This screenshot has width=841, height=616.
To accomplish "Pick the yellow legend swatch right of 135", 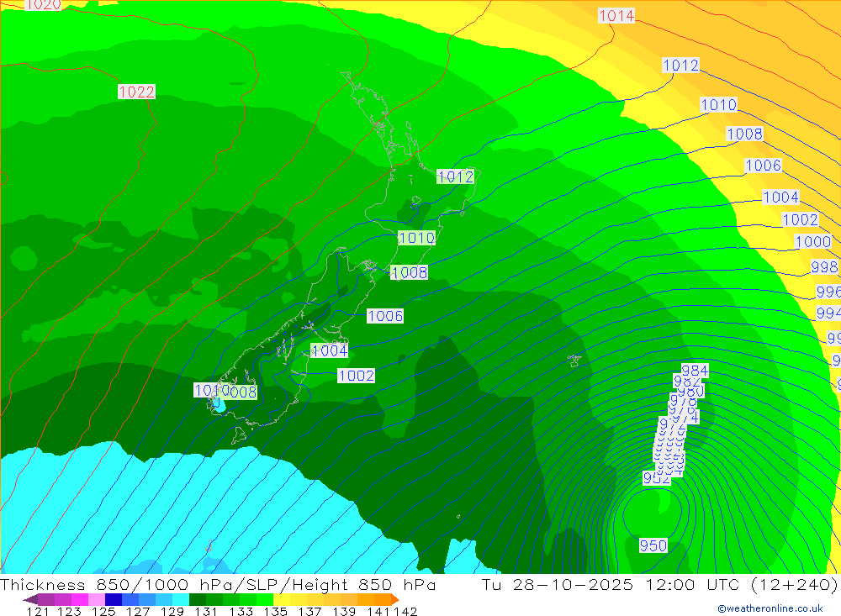I will (x=282, y=599).
